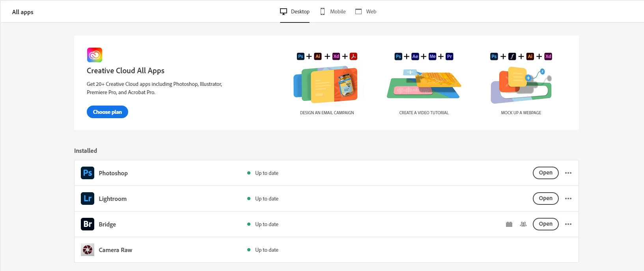The width and height of the screenshot is (644, 271).
Task: Switch to the Mobile tab
Action: (x=333, y=11)
